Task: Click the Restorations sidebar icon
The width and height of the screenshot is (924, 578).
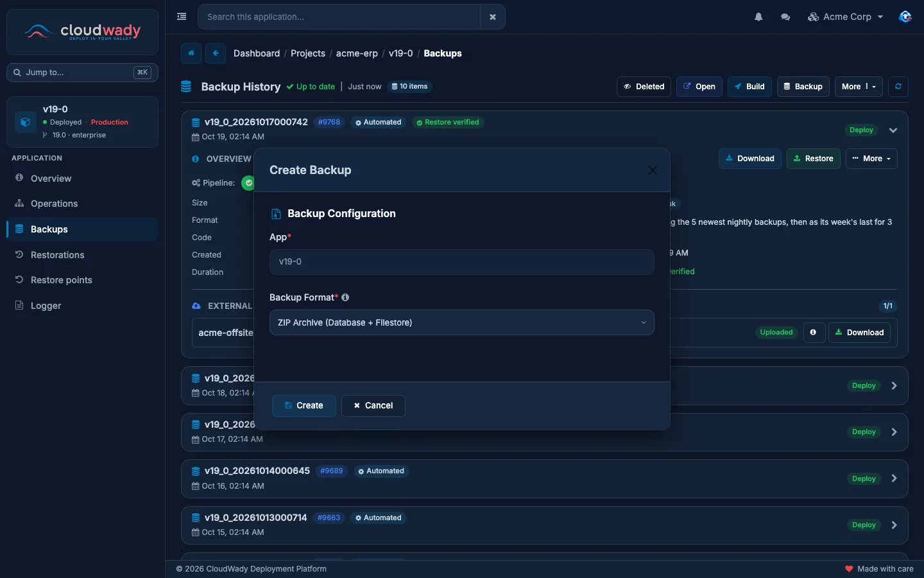Action: 19,255
